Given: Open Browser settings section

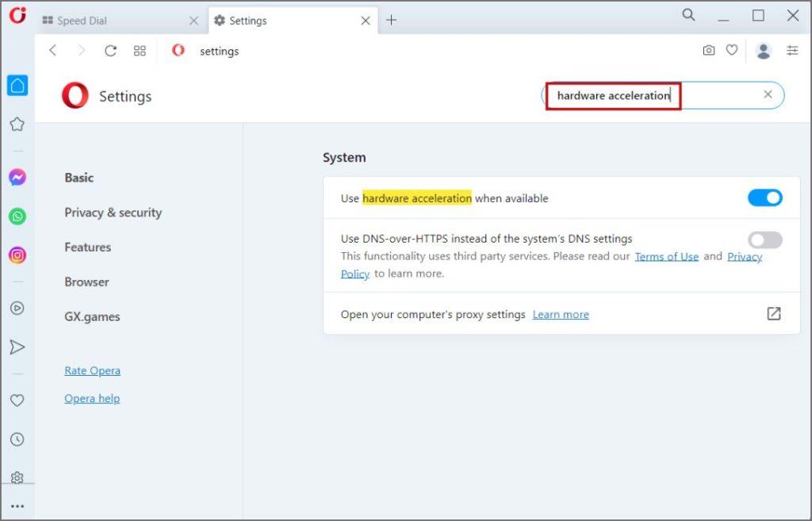Looking at the screenshot, I should click(86, 282).
